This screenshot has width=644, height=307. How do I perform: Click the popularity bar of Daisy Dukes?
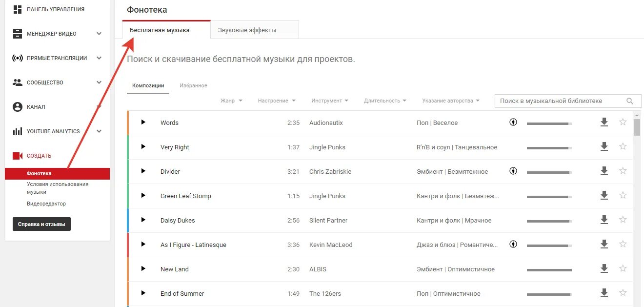tap(549, 222)
